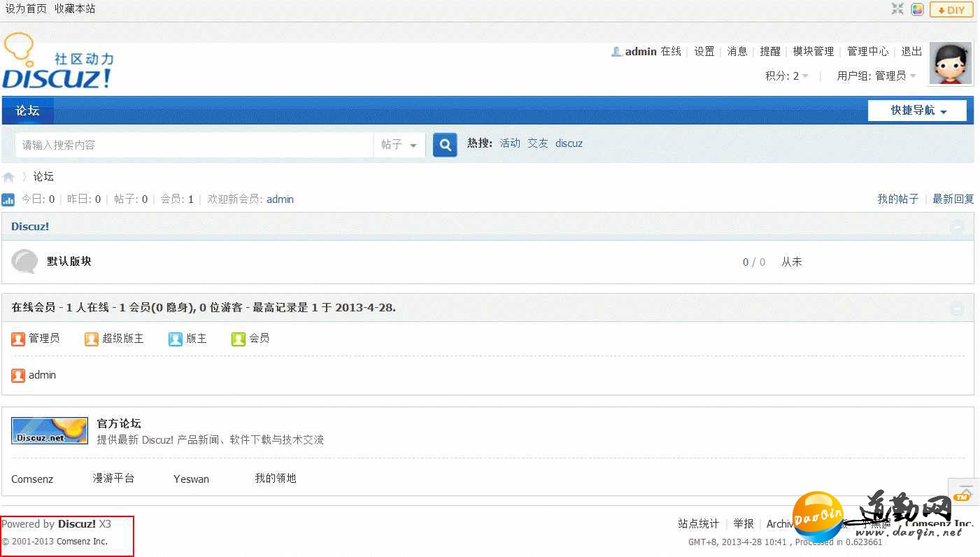This screenshot has height=557, width=980.
Task: Expand the 积分: 2 dropdown
Action: coord(787,76)
